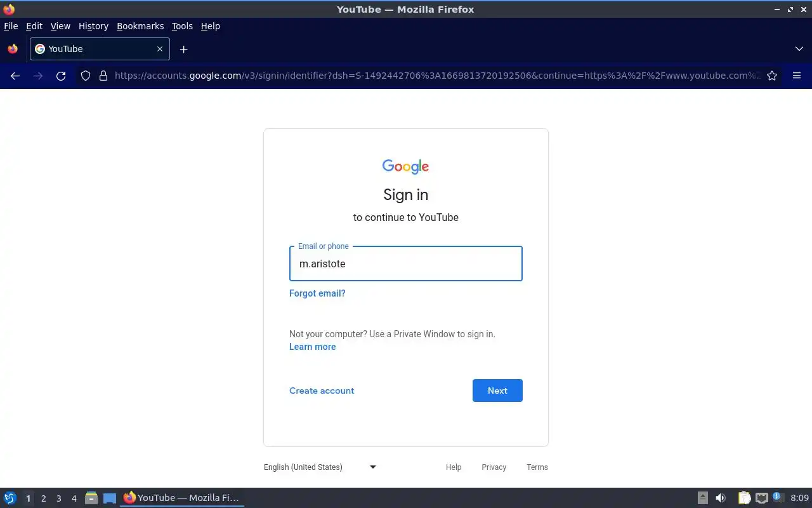
Task: Click the blue show desktop taskbar icon
Action: (x=110, y=498)
